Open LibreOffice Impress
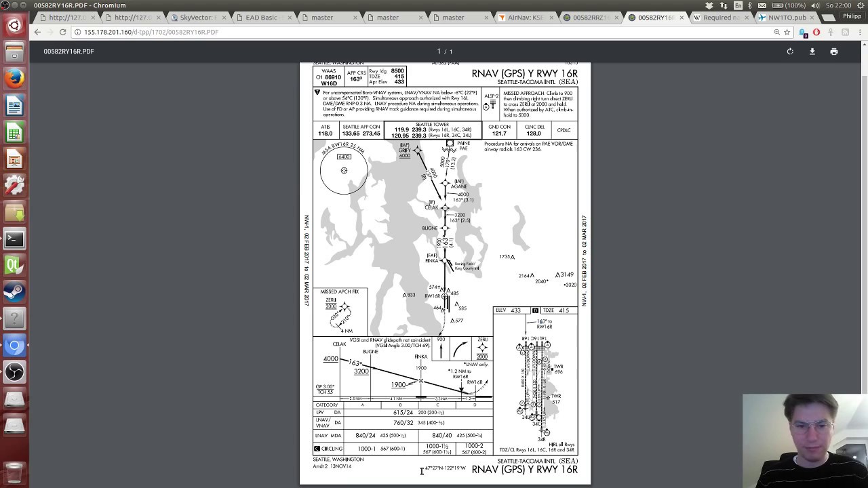Screen dimensions: 868x488 (x=14, y=159)
